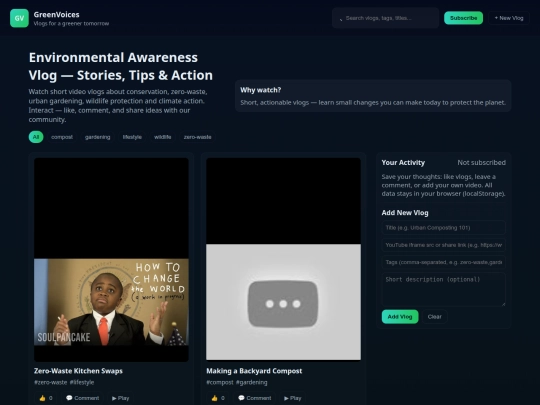
Task: Click the Why watch? heading
Action: tap(260, 90)
